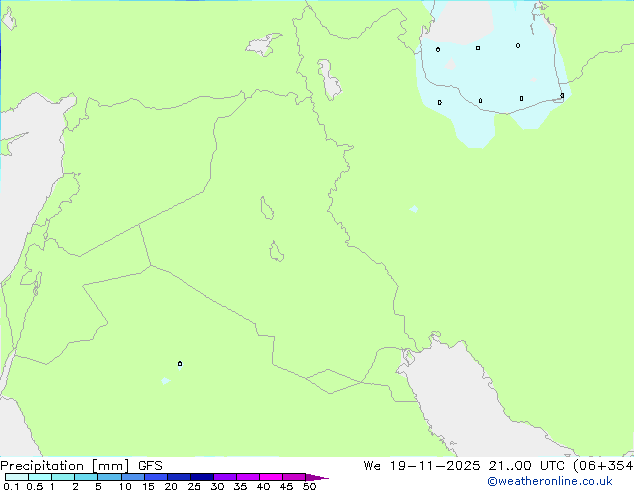Click the '21..00 UTC' time text

tap(526, 466)
